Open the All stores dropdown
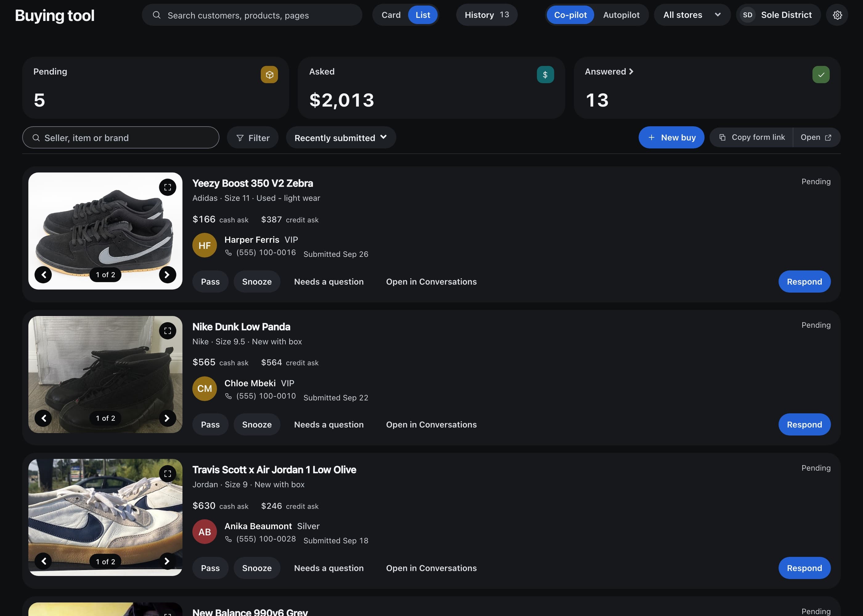This screenshot has height=616, width=863. pyautogui.click(x=692, y=15)
